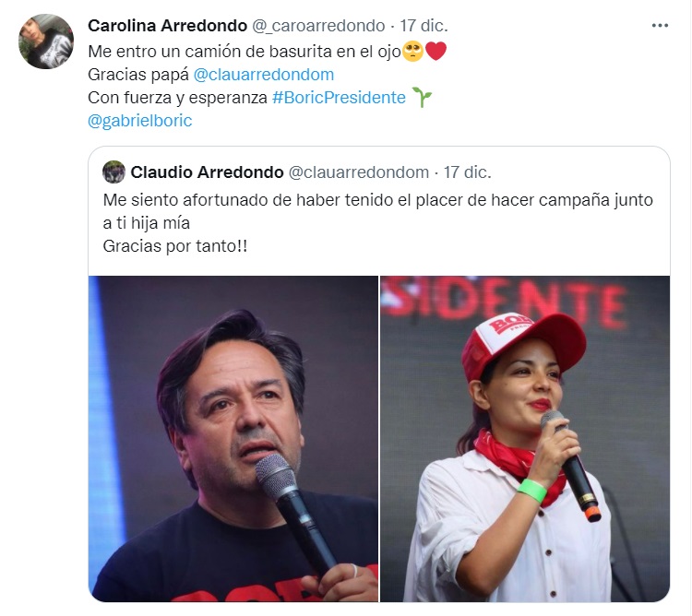Open the main tweet's 17 dic. timestamp
The image size is (692, 616).
424,26
